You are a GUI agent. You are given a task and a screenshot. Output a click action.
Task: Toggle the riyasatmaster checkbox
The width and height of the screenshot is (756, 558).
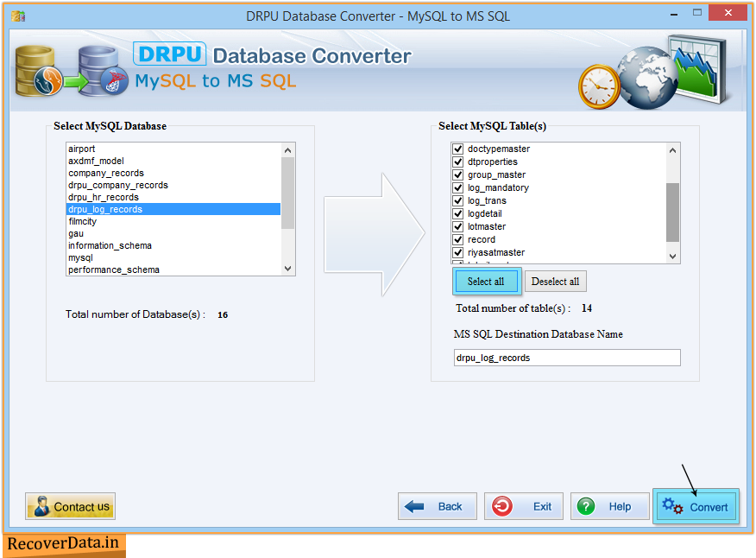tap(458, 252)
